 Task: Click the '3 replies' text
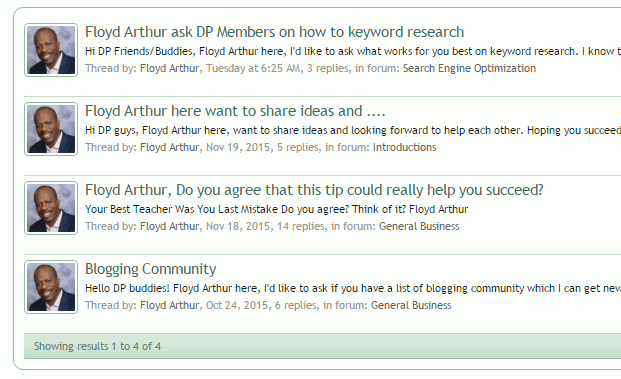coord(328,69)
